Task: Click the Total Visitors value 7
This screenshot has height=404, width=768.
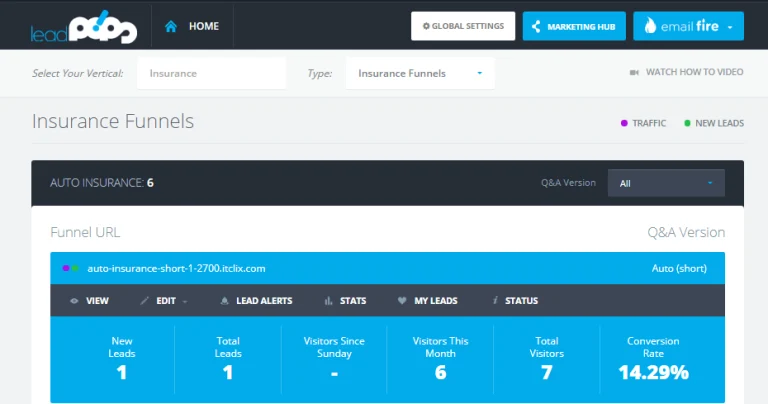Action: 547,373
